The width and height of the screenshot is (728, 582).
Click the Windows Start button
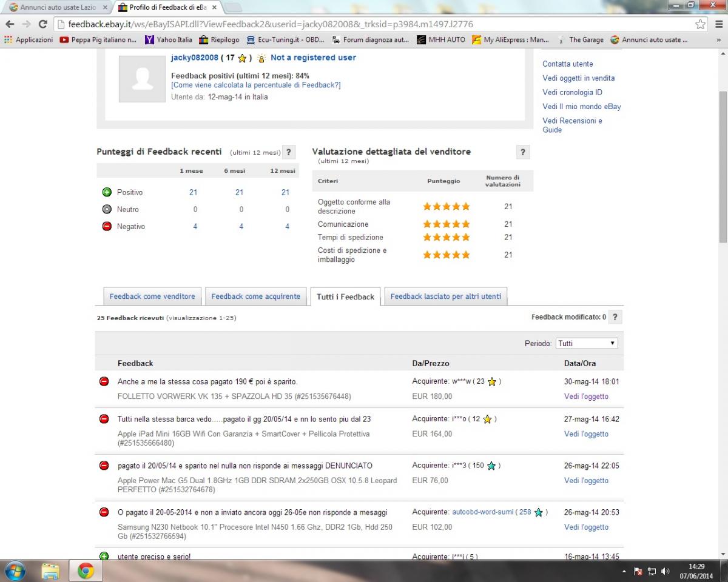click(x=15, y=571)
